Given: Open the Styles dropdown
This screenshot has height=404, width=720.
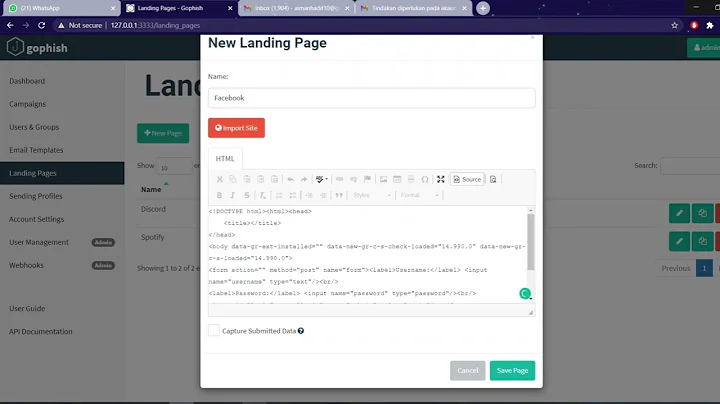Looking at the screenshot, I should tap(371, 196).
